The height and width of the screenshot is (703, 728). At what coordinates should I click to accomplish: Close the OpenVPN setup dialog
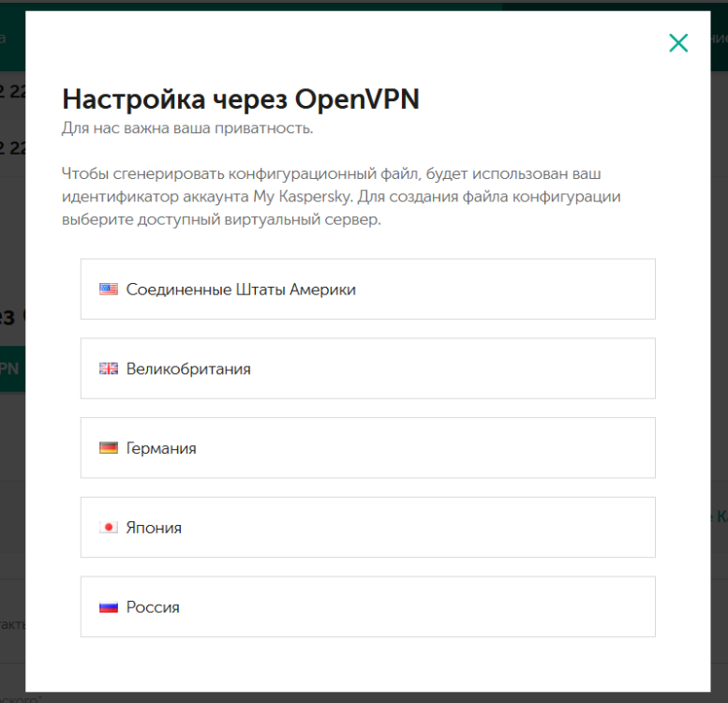coord(678,43)
